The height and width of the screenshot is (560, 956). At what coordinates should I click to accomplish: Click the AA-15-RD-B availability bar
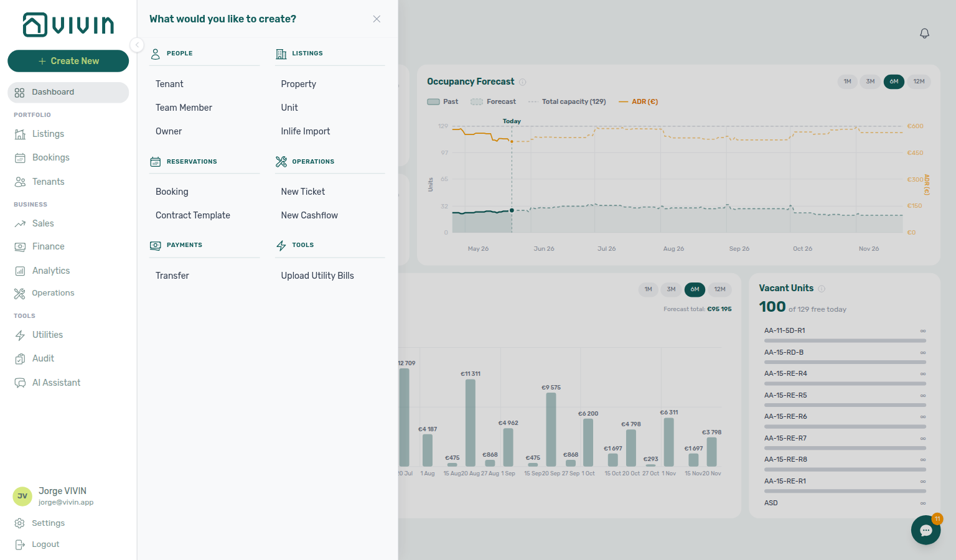845,362
